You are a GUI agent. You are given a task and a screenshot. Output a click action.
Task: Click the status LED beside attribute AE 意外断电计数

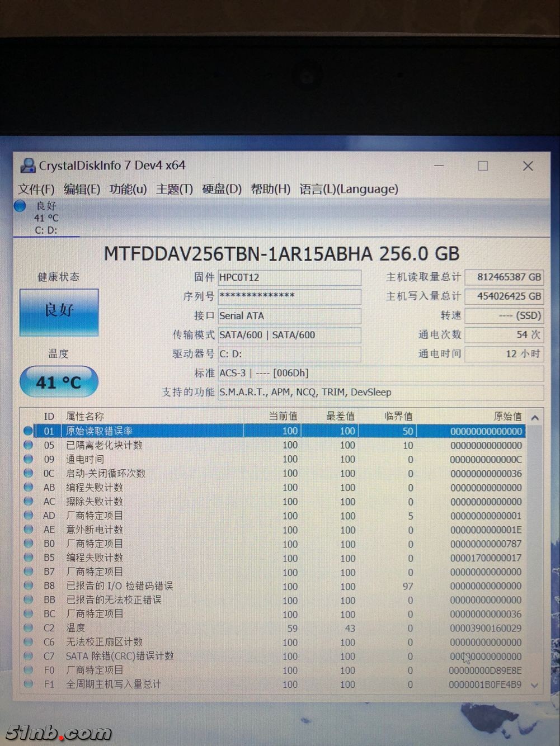29,529
